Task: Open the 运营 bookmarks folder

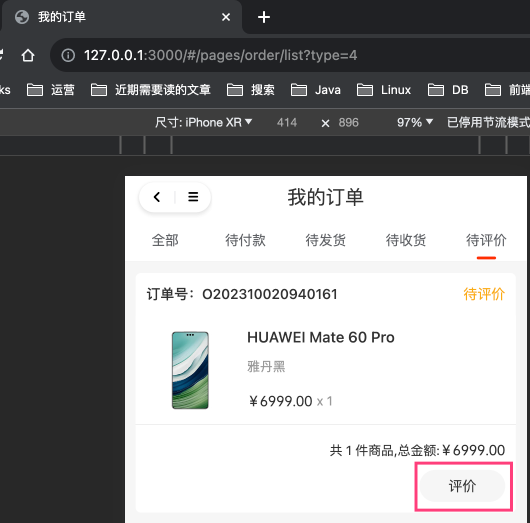Action: click(x=51, y=90)
